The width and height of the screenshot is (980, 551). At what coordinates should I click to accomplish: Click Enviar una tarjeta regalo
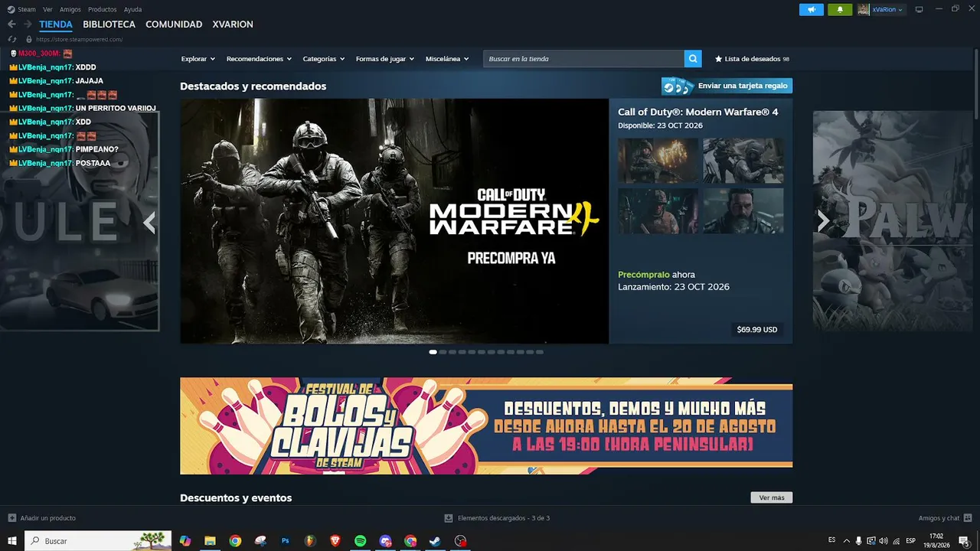(x=727, y=86)
